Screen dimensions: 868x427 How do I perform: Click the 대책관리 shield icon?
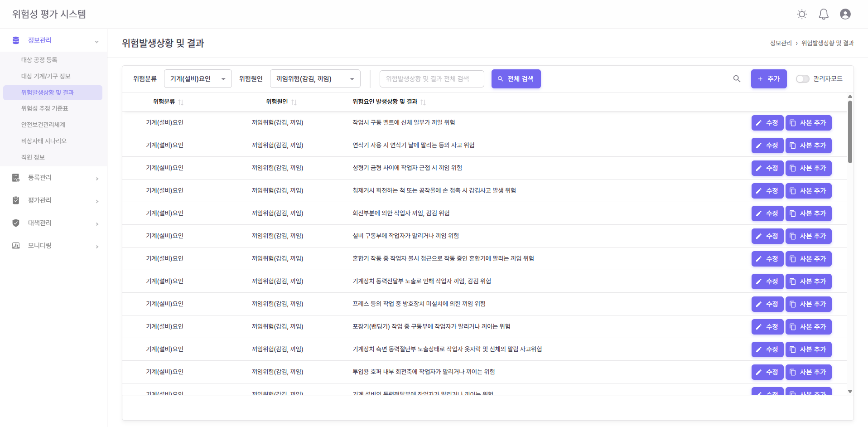click(16, 223)
